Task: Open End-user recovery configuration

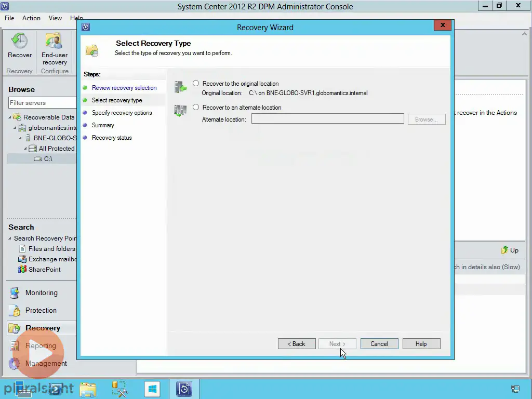Action: pyautogui.click(x=54, y=49)
